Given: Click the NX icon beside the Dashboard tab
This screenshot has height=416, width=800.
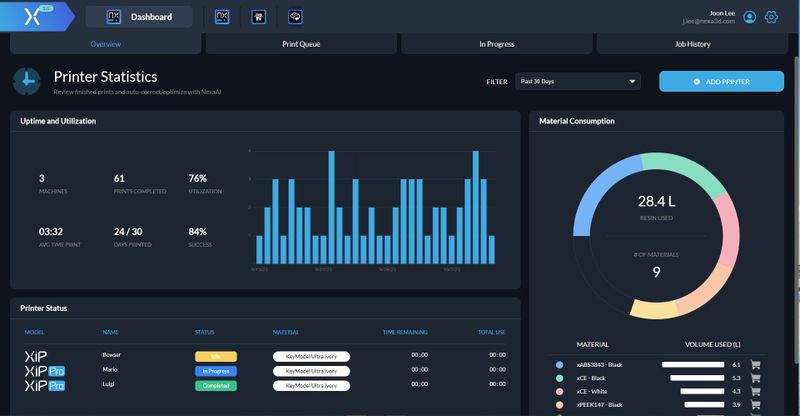Looking at the screenshot, I should point(224,17).
